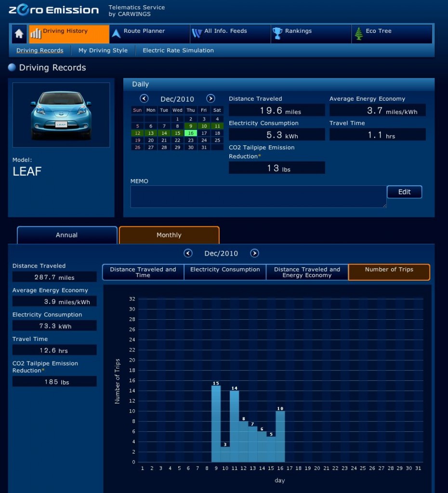Select highlighted December 16 in calendar
This screenshot has height=493, width=448.
tap(191, 133)
